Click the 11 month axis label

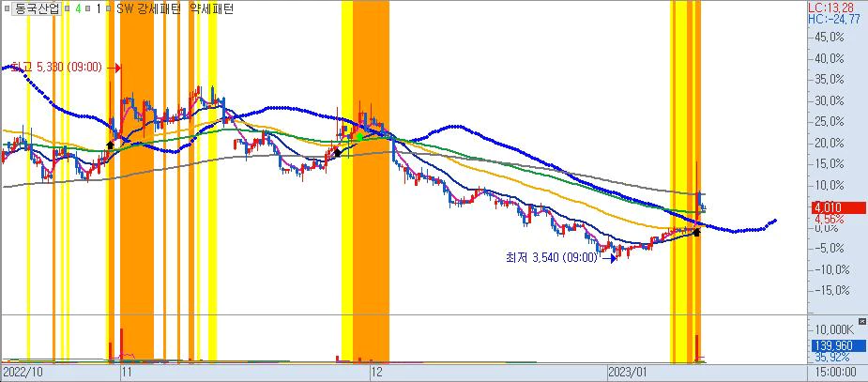point(128,371)
